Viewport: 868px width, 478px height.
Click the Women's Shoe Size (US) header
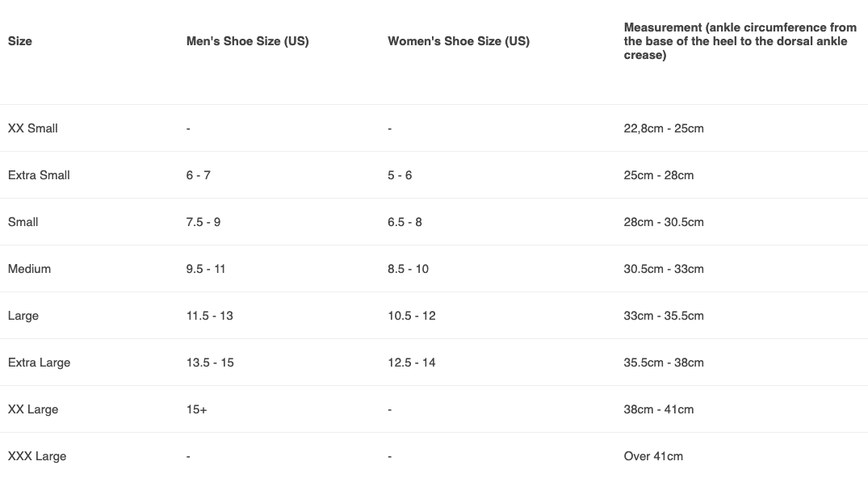coord(459,41)
